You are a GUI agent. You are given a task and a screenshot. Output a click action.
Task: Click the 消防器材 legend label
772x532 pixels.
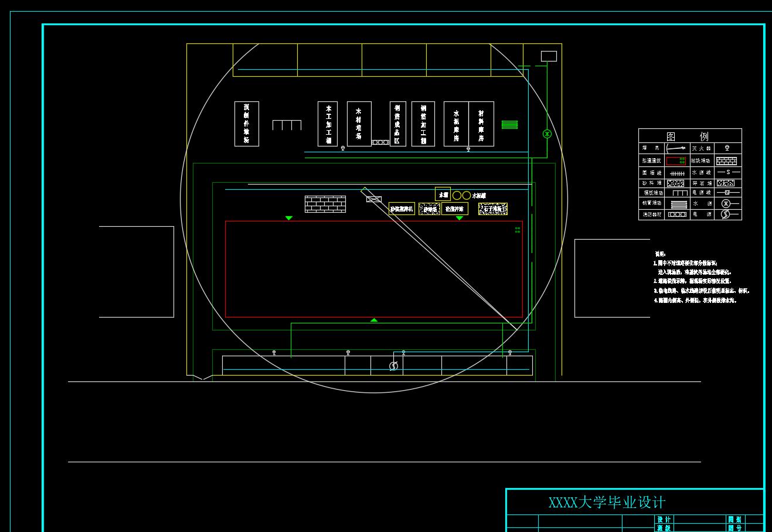(652, 214)
